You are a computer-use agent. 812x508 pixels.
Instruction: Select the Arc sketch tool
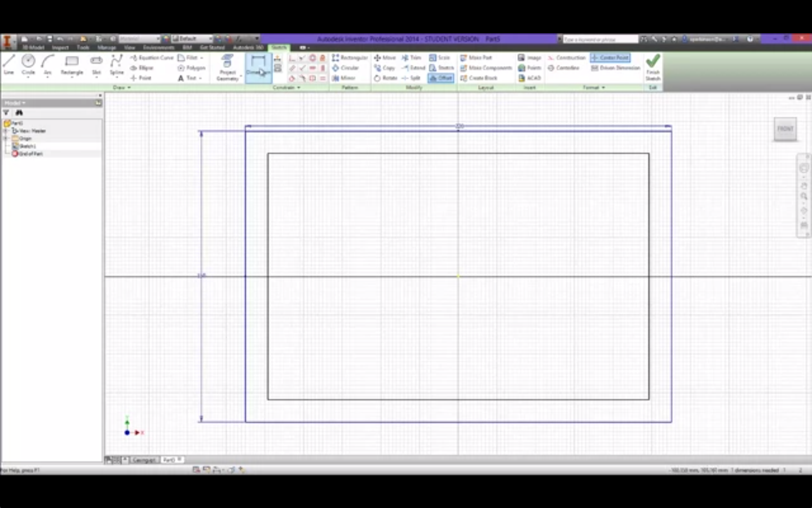[x=48, y=64]
